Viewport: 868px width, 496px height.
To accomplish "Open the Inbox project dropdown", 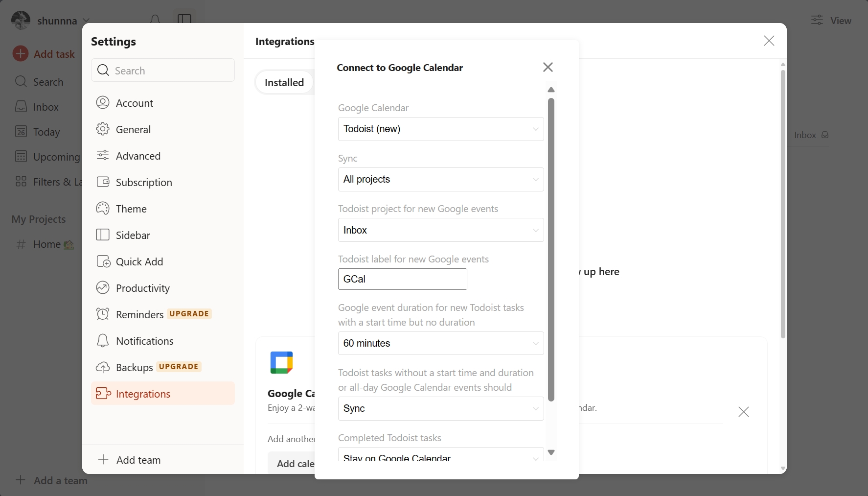I will point(441,230).
